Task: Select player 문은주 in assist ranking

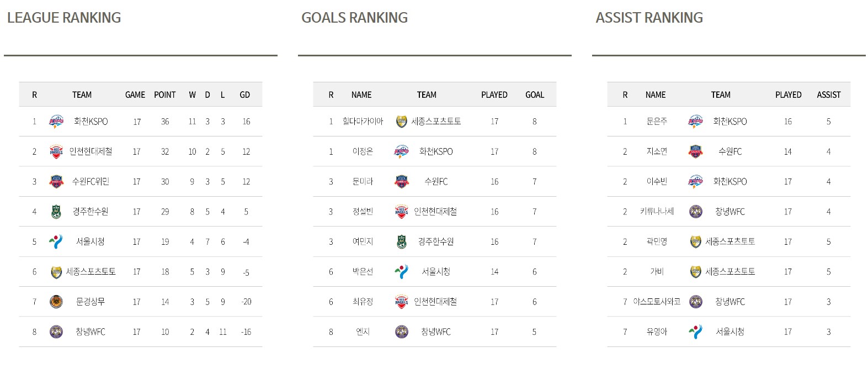Action: coord(657,122)
